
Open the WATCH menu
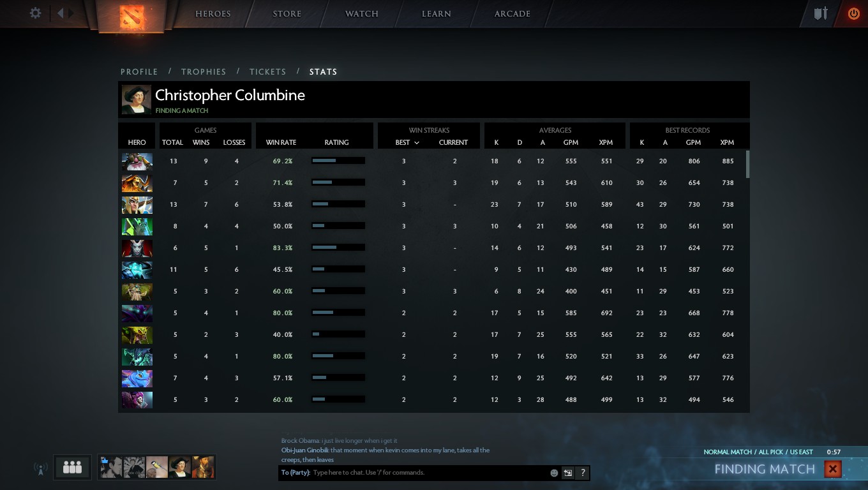pyautogui.click(x=362, y=14)
